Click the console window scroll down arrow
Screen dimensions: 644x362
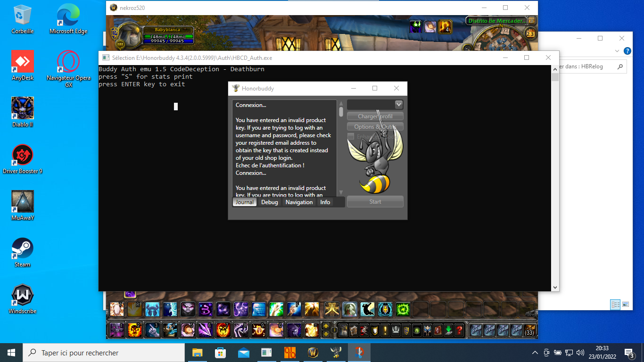click(x=555, y=287)
